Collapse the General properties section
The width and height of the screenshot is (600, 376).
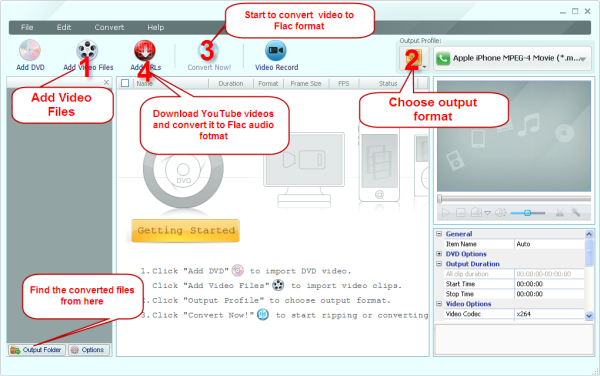(439, 234)
